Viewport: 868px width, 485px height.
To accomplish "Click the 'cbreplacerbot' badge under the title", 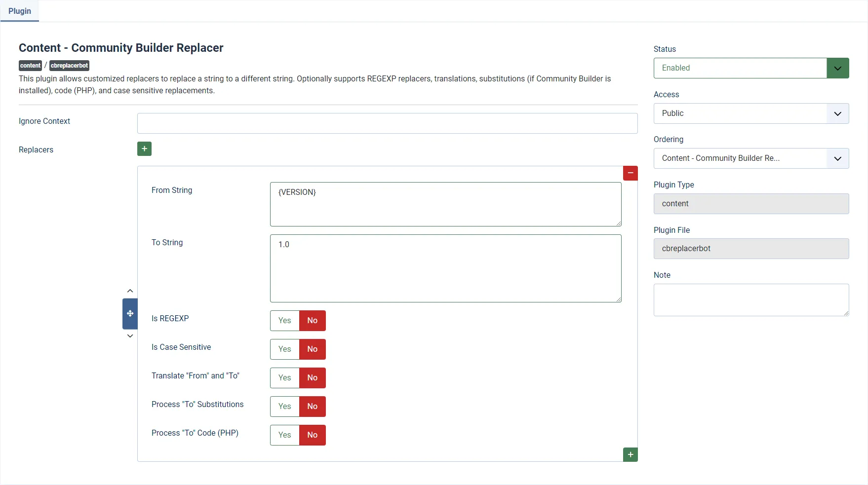I will pyautogui.click(x=69, y=66).
